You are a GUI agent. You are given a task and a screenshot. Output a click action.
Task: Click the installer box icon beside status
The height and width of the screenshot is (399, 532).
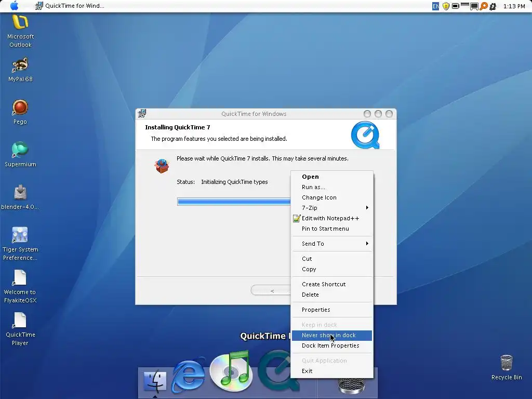click(x=162, y=166)
